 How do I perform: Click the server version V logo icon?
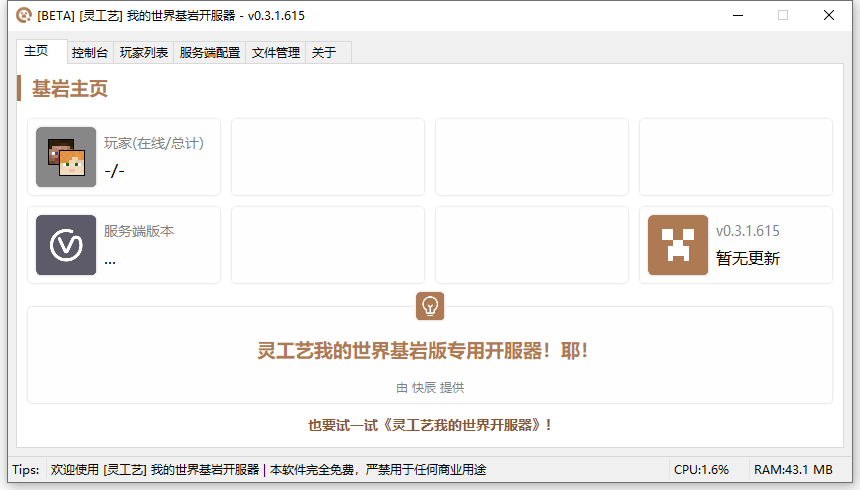coord(66,245)
